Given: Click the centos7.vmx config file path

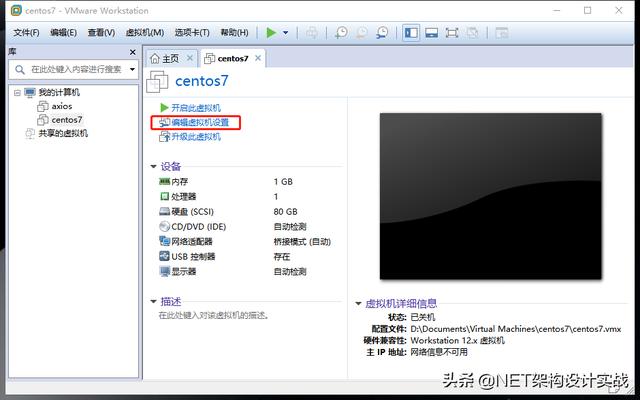Looking at the screenshot, I should (x=516, y=329).
